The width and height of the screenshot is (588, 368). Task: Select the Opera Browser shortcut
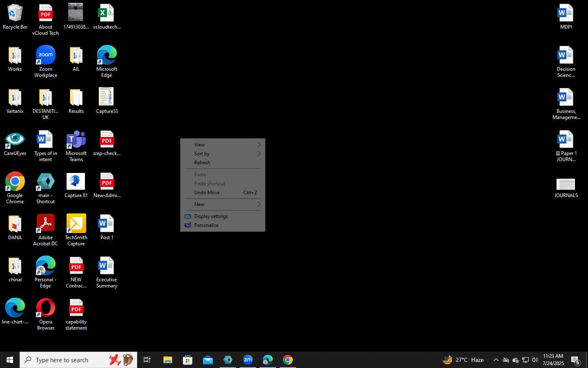(46, 314)
